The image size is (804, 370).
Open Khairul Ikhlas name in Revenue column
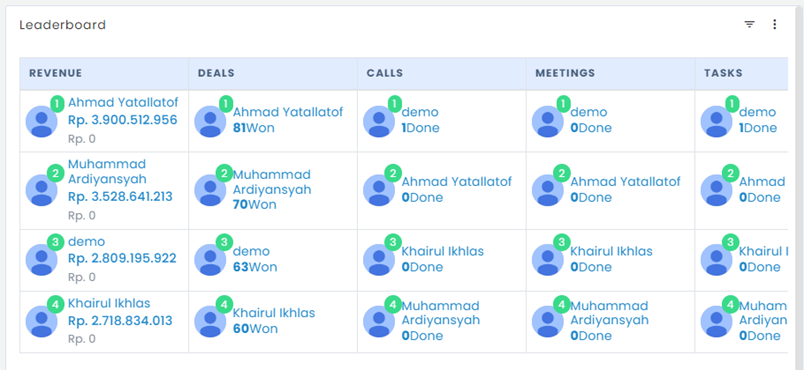click(109, 303)
